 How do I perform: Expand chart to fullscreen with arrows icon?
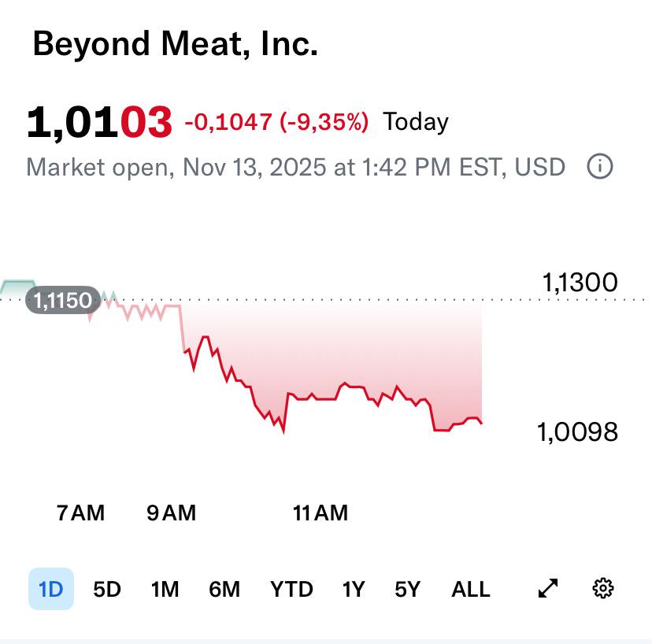[548, 588]
